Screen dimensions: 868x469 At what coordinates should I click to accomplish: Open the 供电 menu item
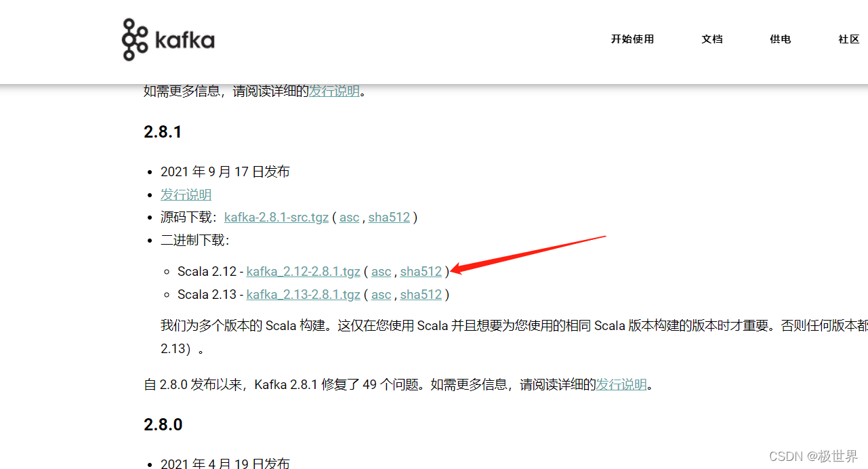(x=781, y=39)
